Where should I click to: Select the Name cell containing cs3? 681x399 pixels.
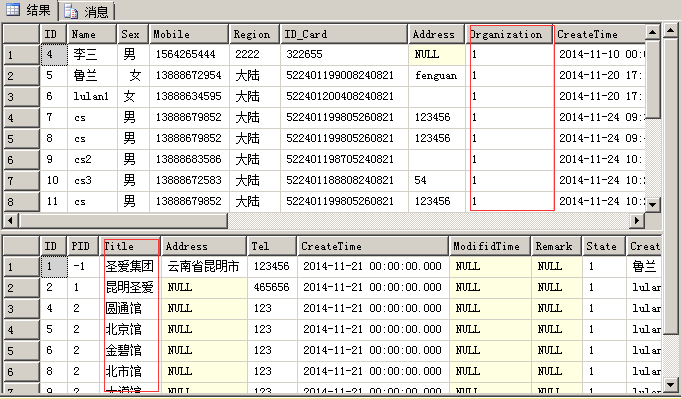[92, 180]
